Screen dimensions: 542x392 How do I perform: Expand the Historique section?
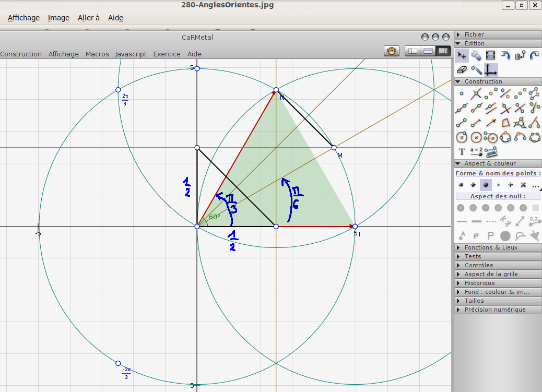[479, 283]
